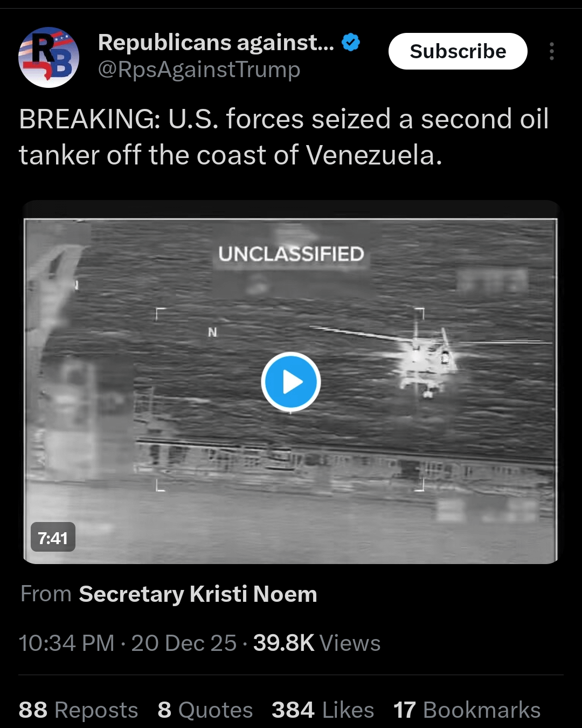
Task: Click the UNCLASSIFIED label in the video
Action: (291, 254)
